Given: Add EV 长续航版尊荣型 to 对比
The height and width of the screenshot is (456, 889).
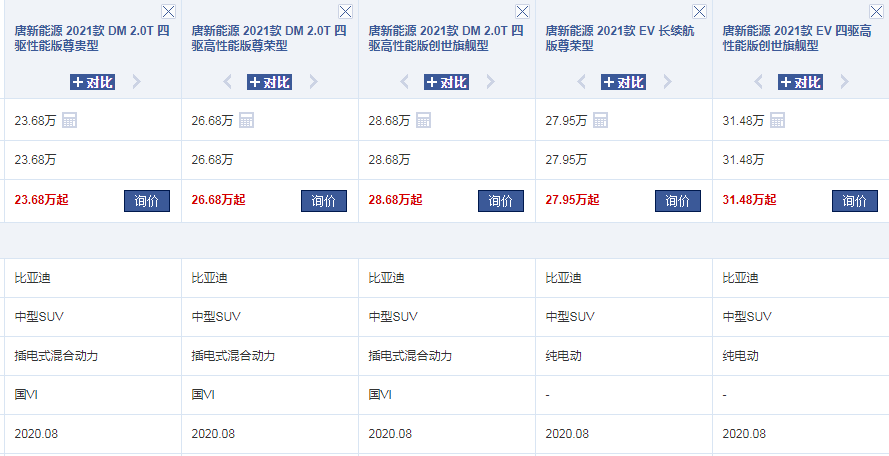Looking at the screenshot, I should (x=623, y=82).
